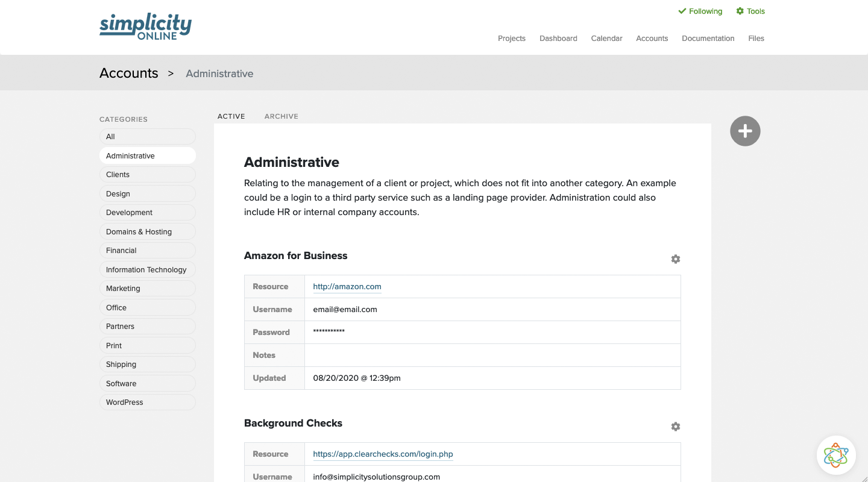
Task: View the Shipping category
Action: (x=148, y=365)
